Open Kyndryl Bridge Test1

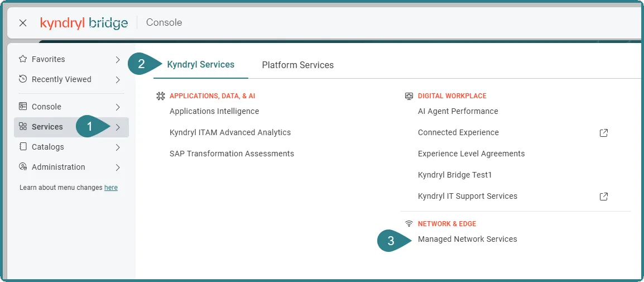click(x=455, y=175)
